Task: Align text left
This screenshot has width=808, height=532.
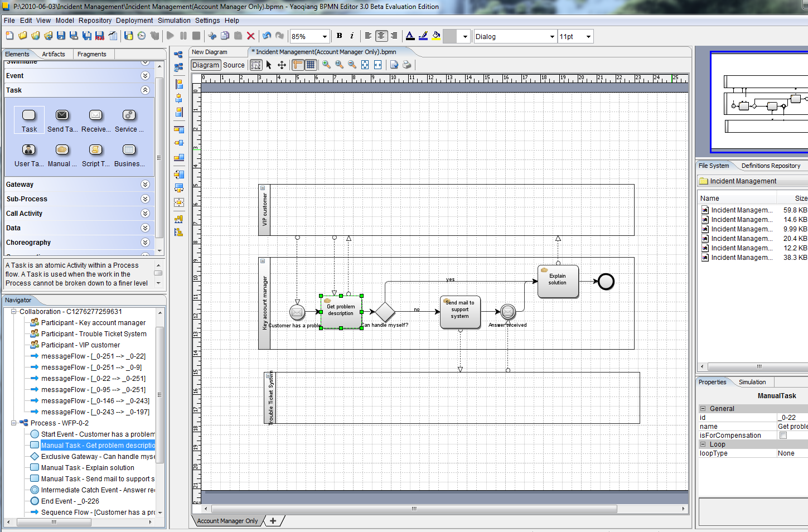Action: coord(368,36)
